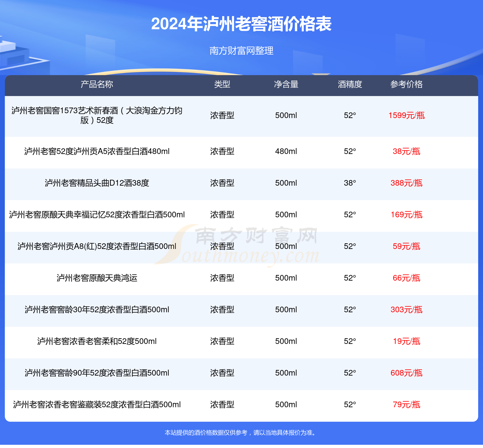This screenshot has height=448, width=483.
Task: Select 泸州老窖52度泸州贡A5浓香型白酒480ml row name
Action: [97, 151]
